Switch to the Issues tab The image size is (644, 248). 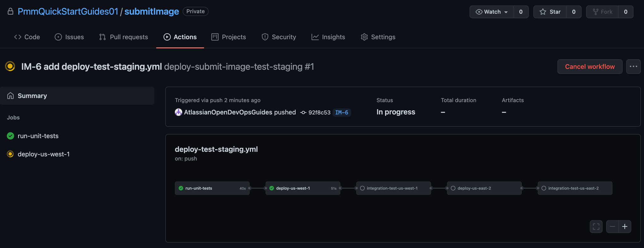coord(69,37)
